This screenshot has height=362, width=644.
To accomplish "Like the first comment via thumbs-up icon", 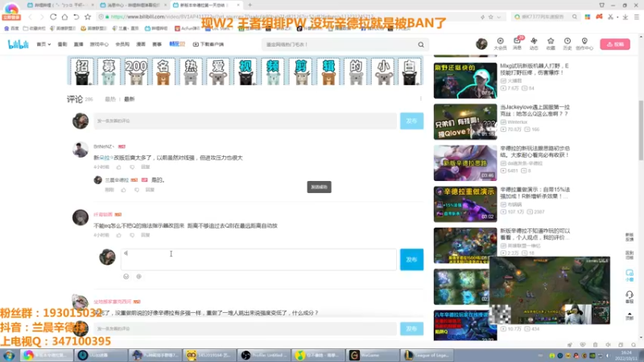I will 118,167.
